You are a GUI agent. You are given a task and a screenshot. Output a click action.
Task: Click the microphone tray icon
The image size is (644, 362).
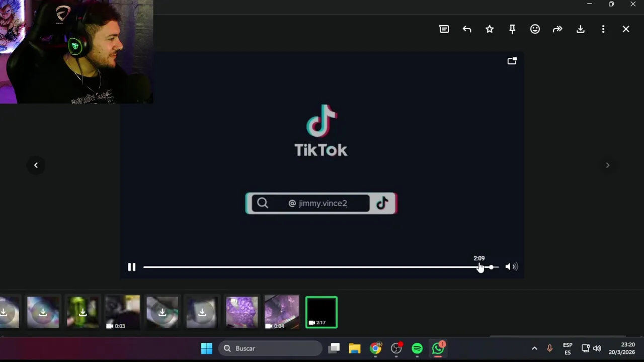pyautogui.click(x=549, y=348)
